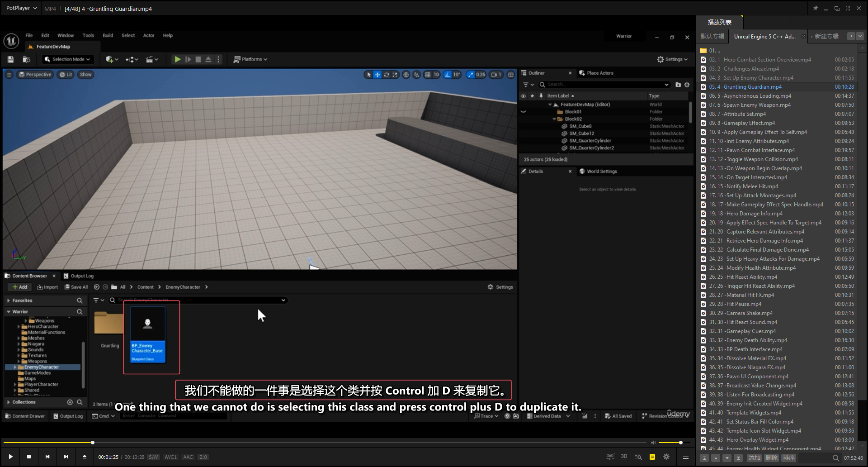Click the surface snapping icon
The image size is (868, 467).
click(x=416, y=75)
